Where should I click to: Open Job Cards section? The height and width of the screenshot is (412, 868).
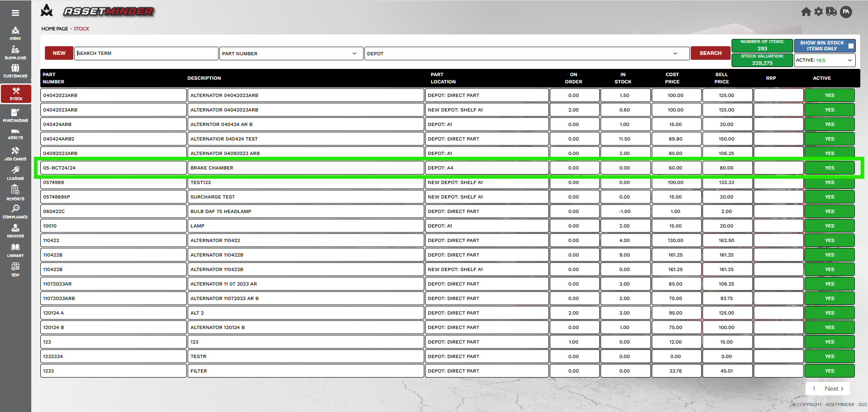(x=15, y=154)
